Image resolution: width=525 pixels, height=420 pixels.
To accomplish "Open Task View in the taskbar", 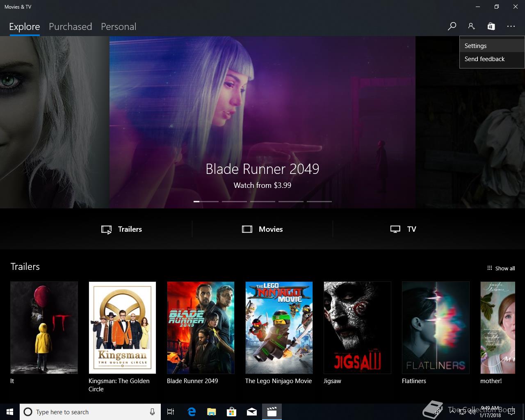I will [171, 412].
